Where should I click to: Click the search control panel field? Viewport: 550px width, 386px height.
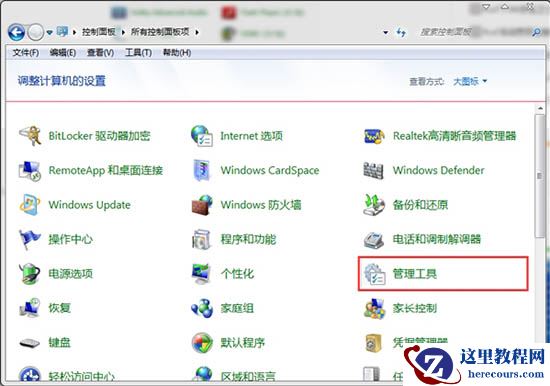click(x=474, y=32)
